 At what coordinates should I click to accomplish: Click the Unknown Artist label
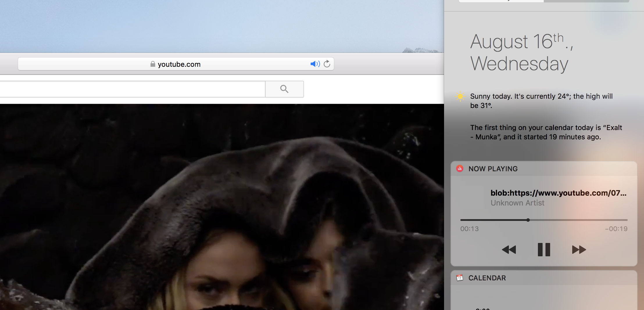(x=517, y=203)
